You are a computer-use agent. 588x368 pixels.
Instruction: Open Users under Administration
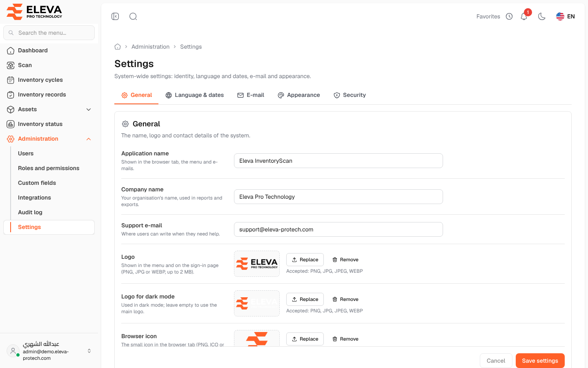(x=53, y=153)
